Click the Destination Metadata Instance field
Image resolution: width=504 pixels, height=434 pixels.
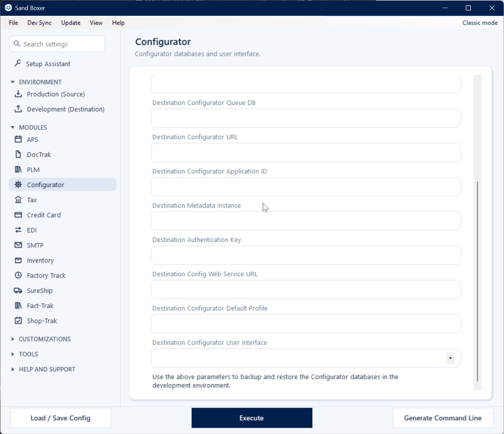[x=306, y=221]
